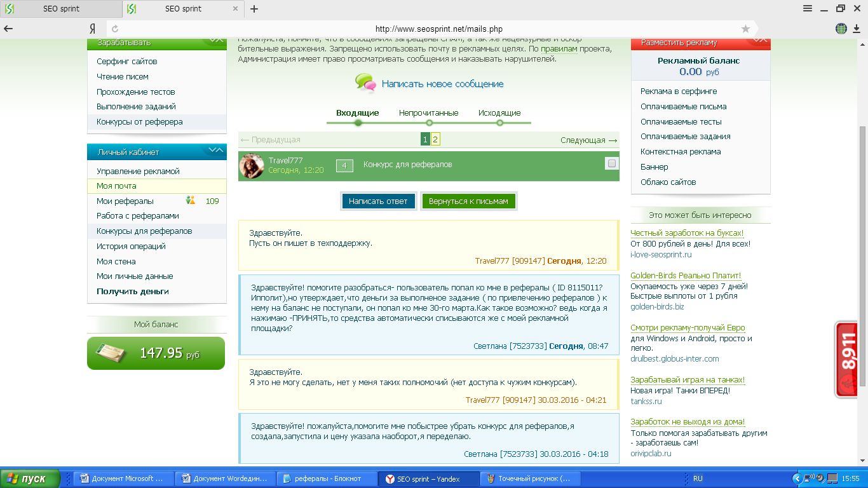Open Реклама в серфинге link
868x488 pixels.
(x=679, y=91)
